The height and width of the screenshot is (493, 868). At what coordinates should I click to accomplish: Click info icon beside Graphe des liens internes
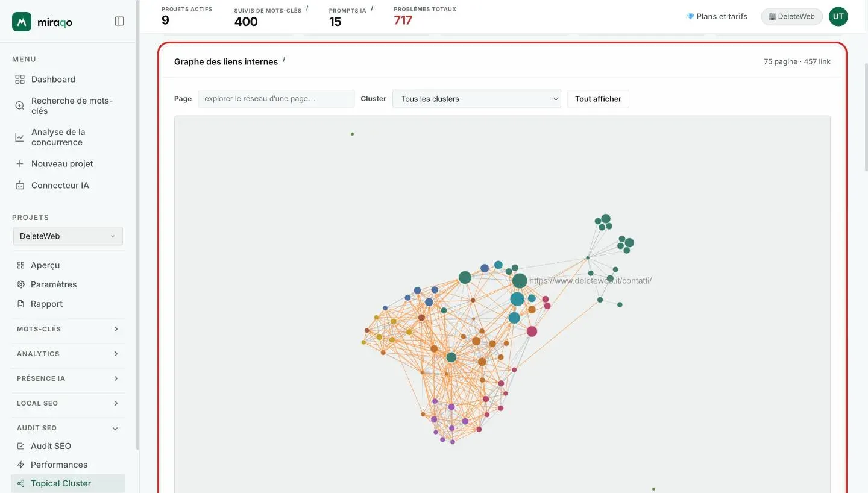click(x=284, y=60)
